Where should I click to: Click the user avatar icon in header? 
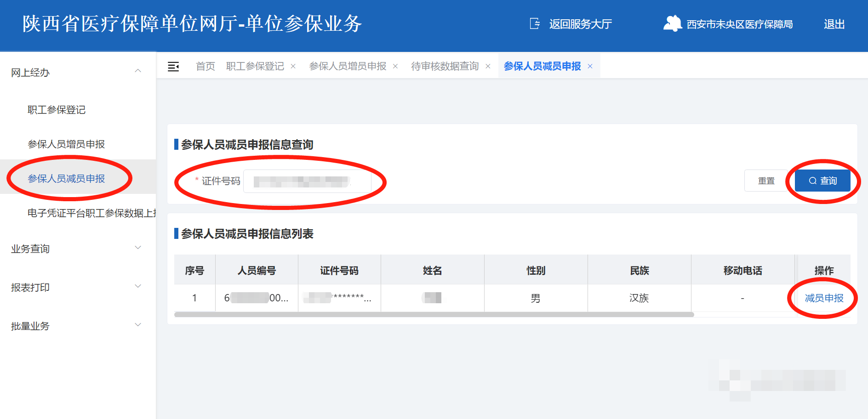point(672,23)
